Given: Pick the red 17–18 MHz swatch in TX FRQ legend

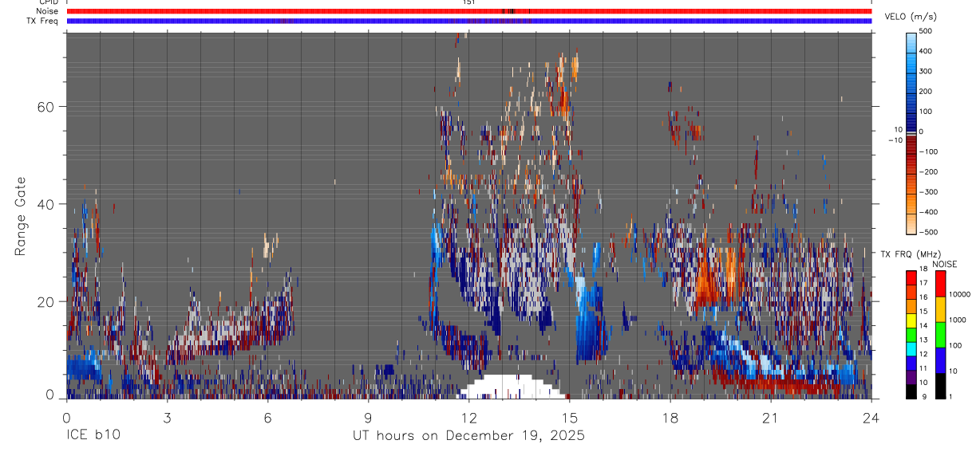Looking at the screenshot, I should click(x=911, y=277).
